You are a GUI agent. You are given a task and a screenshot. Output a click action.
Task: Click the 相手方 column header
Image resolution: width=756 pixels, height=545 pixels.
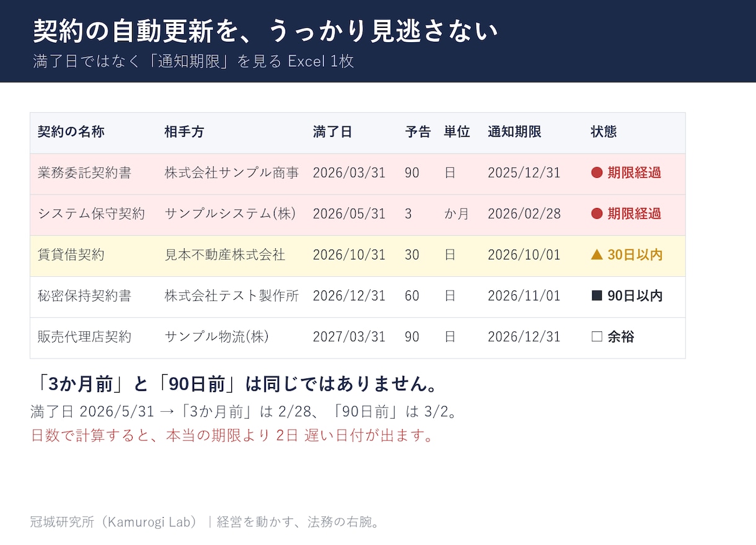coord(184,132)
